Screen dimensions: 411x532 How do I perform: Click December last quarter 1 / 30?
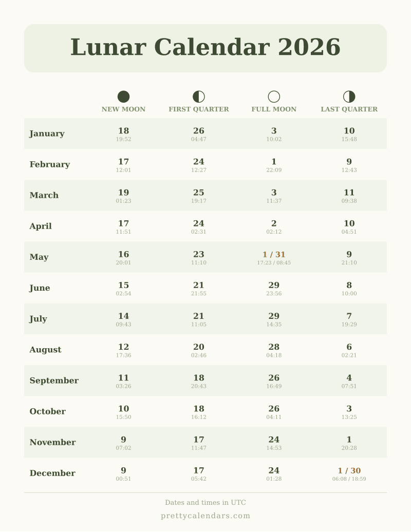point(349,470)
